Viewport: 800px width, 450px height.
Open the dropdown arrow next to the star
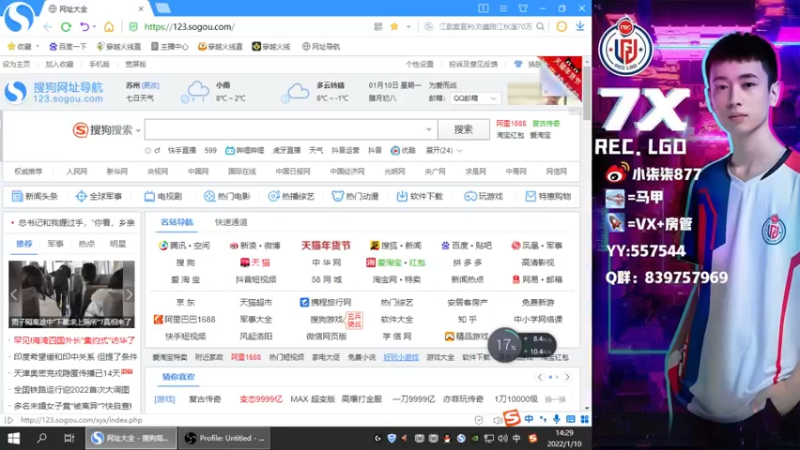click(x=408, y=27)
